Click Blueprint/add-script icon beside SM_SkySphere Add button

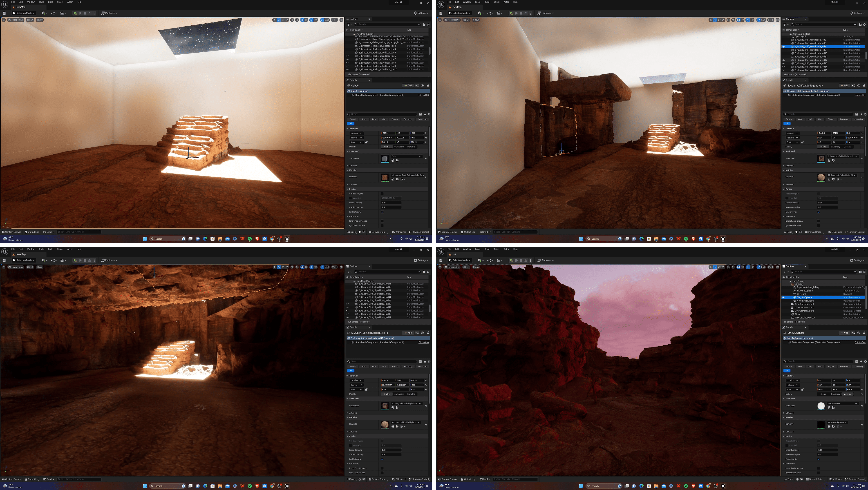coord(853,333)
